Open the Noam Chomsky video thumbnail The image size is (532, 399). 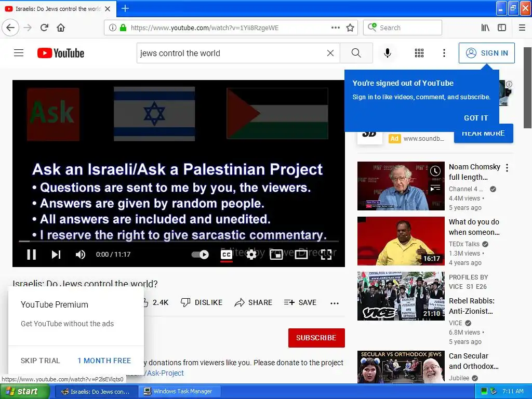coord(401,186)
